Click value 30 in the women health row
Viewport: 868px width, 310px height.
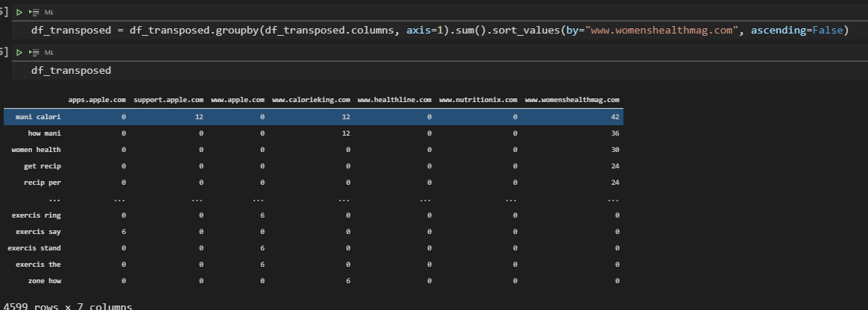click(x=615, y=150)
